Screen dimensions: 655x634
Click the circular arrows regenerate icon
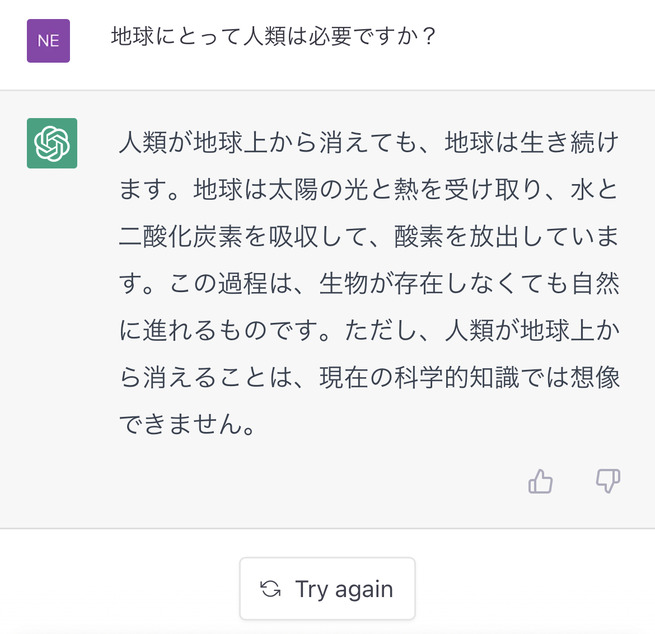[x=270, y=589]
